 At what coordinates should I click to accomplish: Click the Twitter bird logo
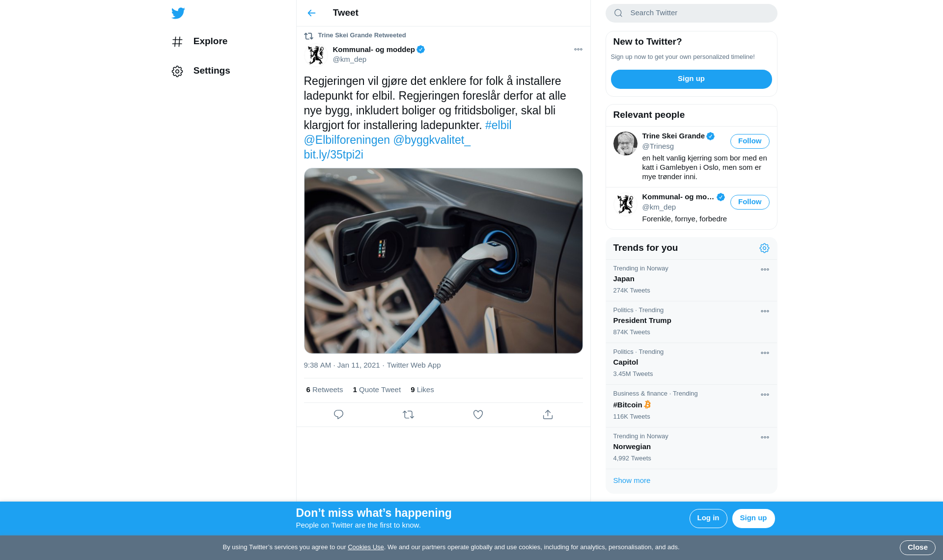point(178,13)
